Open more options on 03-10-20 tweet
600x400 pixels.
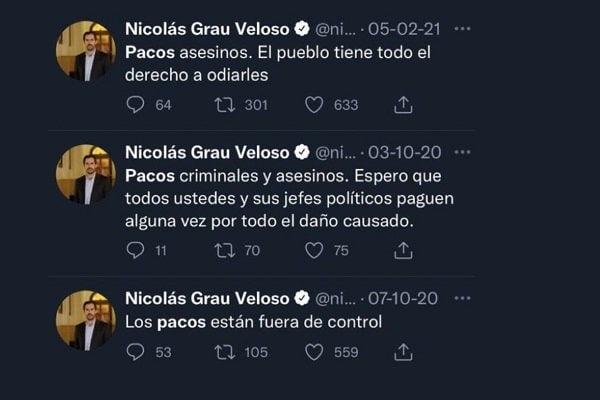461,152
